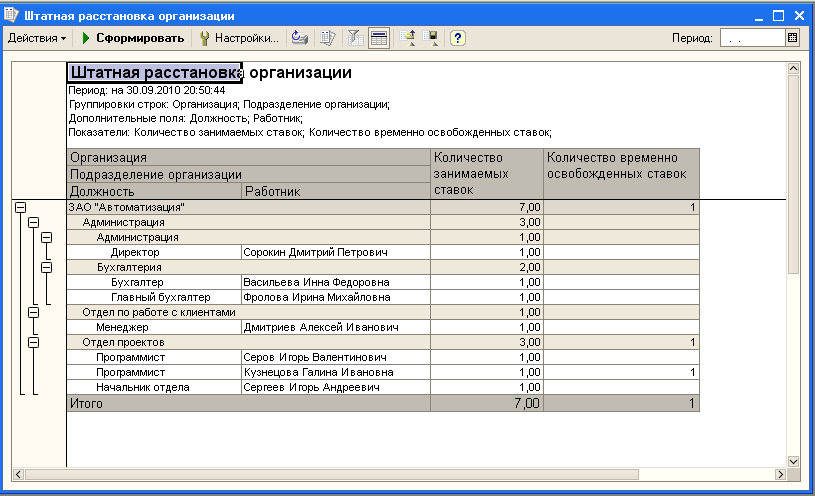The image size is (815, 496).
Task: Select Васильева Инна Федоровна cell
Action: 336,282
